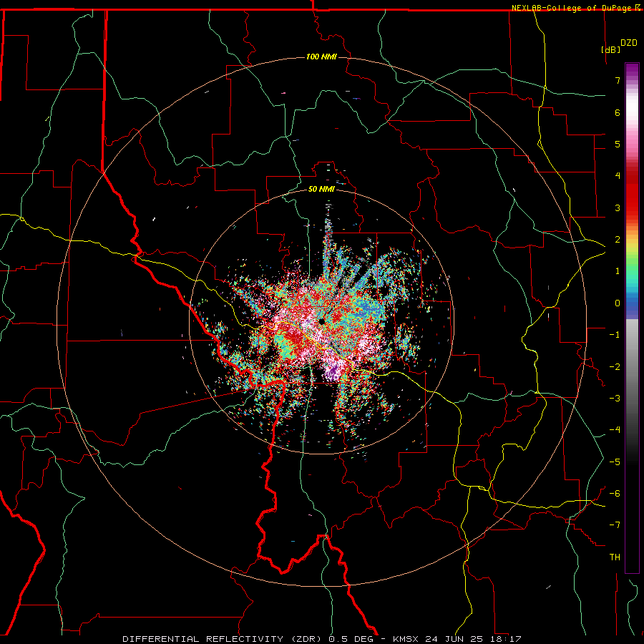
Task: Click the -4 tick label on the scale
Action: pos(615,429)
